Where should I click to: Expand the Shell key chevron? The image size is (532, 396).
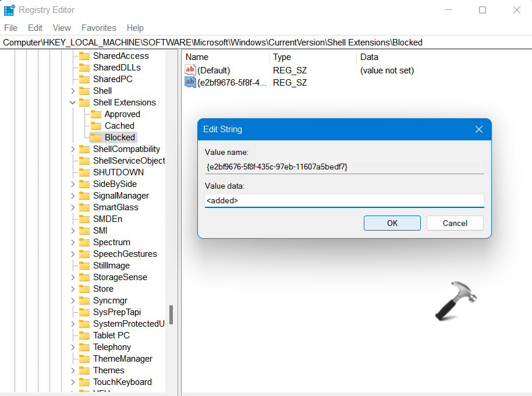(73, 91)
